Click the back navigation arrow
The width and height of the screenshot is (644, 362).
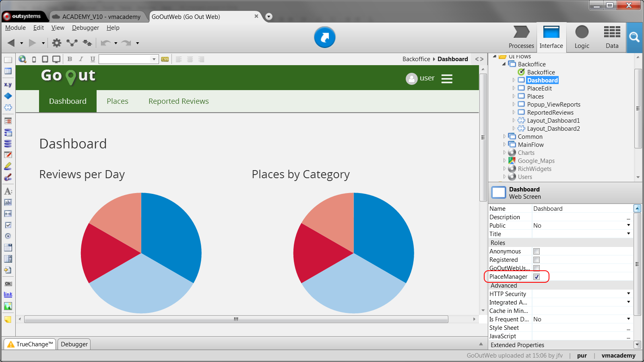coord(11,43)
